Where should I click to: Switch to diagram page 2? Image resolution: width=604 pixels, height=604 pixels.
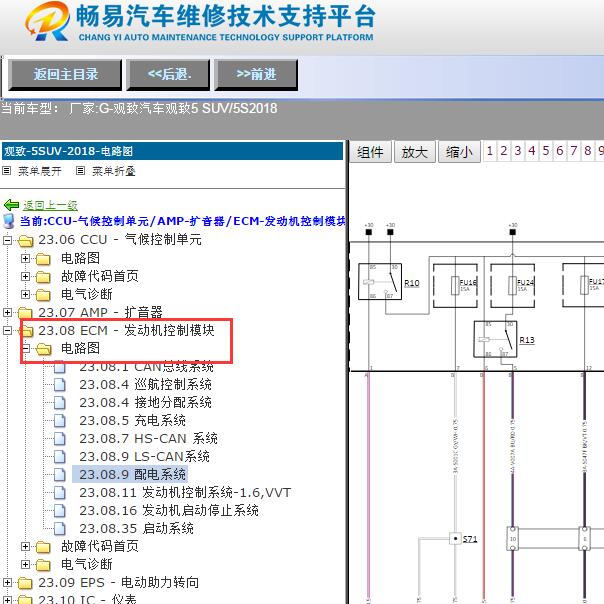click(x=503, y=151)
